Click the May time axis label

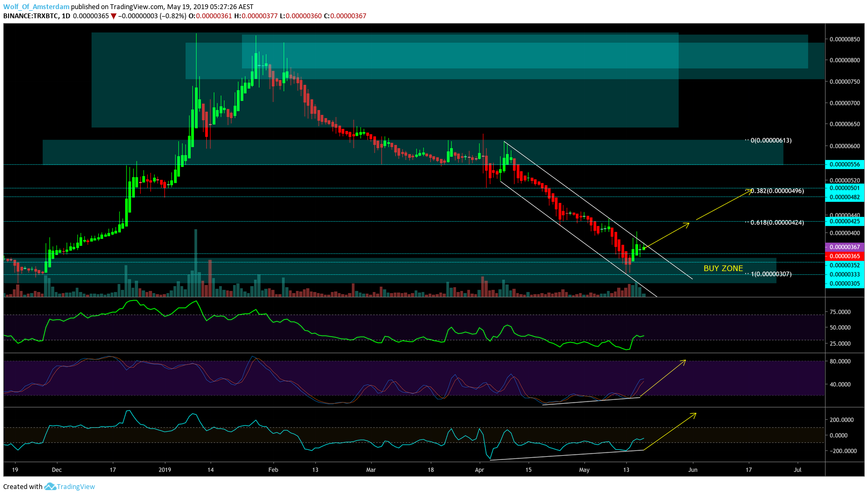584,470
